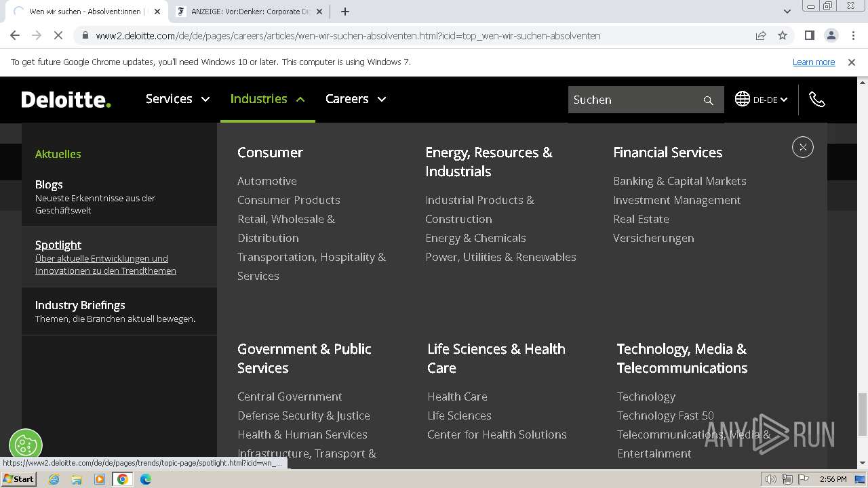The width and height of the screenshot is (868, 488).
Task: Click the phone contact icon
Action: [x=817, y=100]
